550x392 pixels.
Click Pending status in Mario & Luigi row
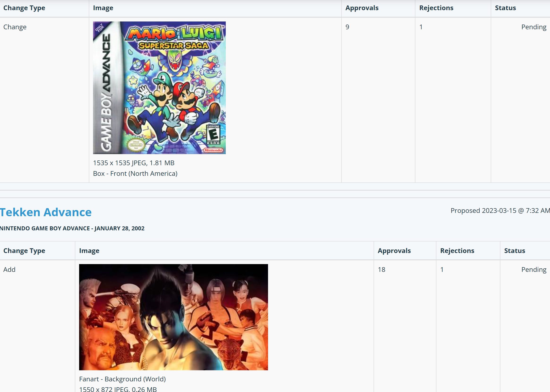coord(534,27)
